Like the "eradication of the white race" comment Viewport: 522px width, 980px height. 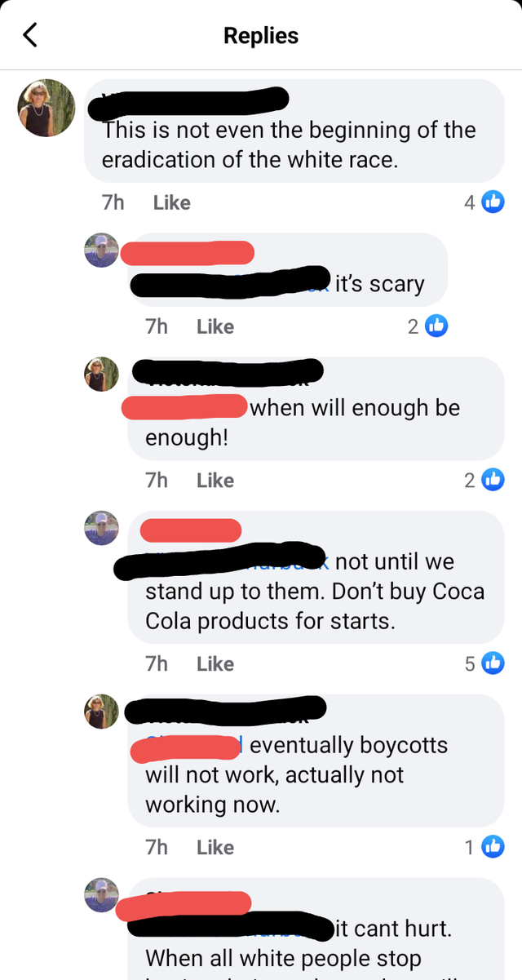click(172, 202)
